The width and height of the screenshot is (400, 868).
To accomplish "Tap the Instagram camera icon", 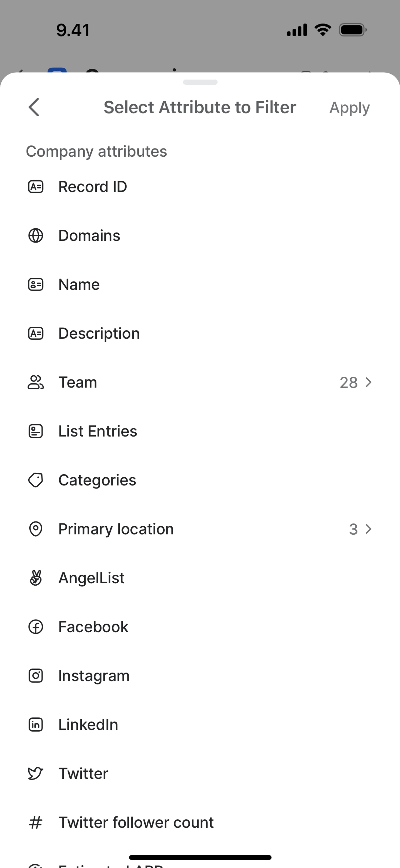I will [x=36, y=676].
